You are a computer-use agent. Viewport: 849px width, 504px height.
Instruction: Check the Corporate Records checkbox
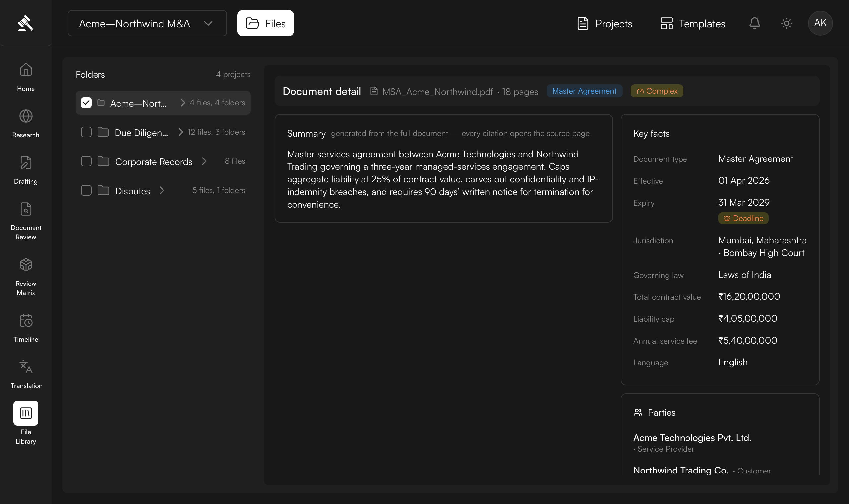click(86, 161)
